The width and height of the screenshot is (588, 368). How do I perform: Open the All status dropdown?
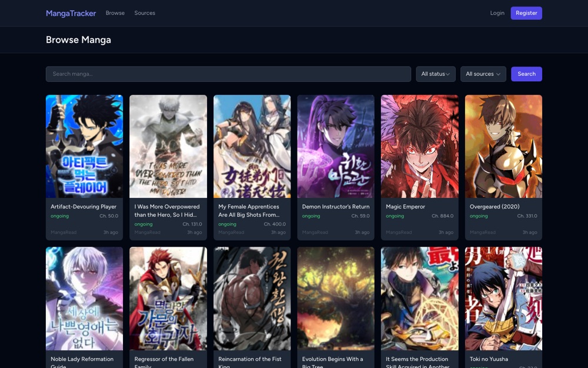click(x=435, y=74)
